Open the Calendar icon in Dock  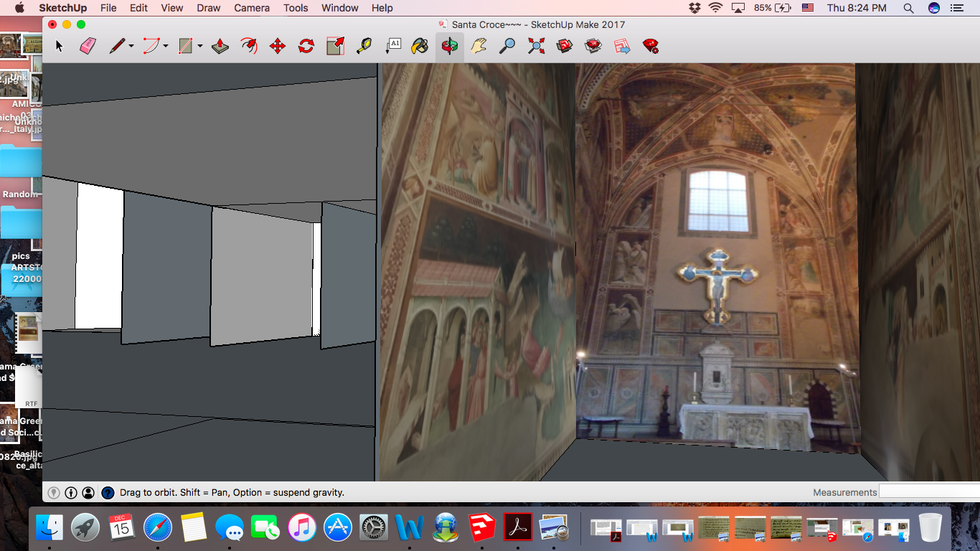pos(122,528)
